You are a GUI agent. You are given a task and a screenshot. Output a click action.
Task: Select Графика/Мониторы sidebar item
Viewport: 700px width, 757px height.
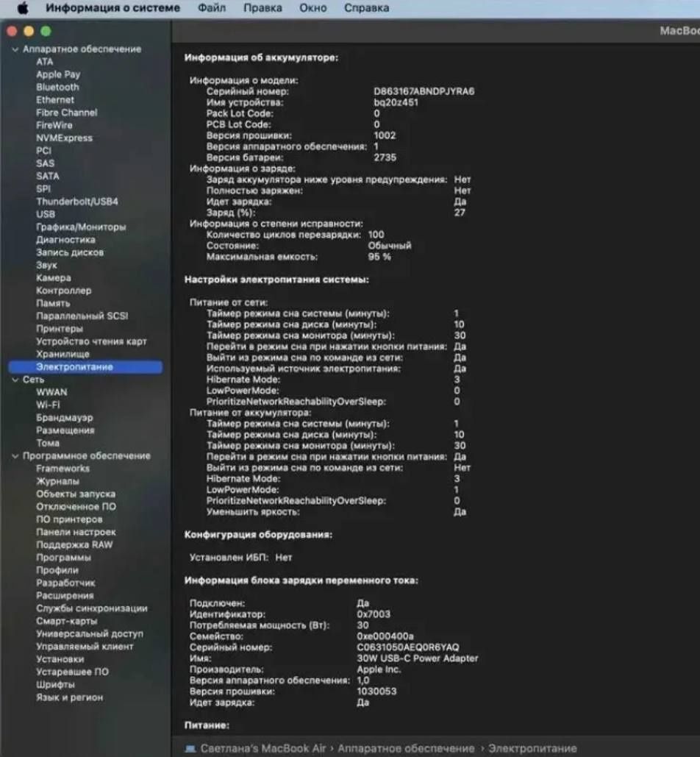(81, 227)
